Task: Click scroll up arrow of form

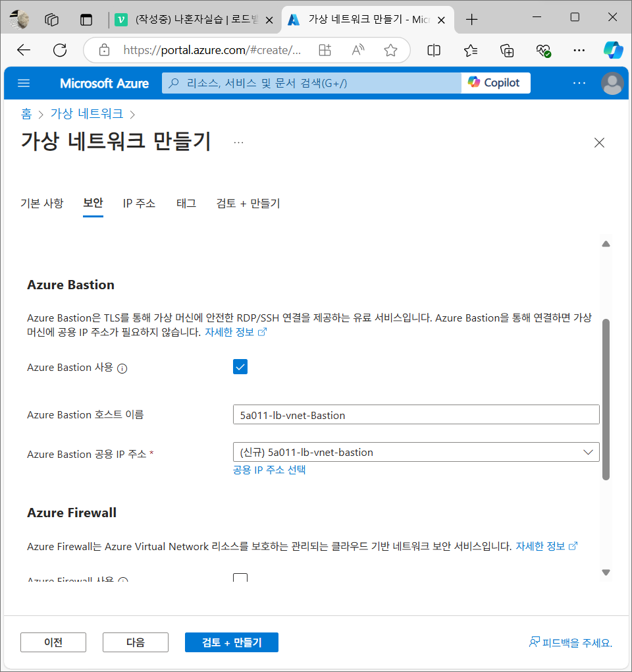Action: (x=606, y=244)
